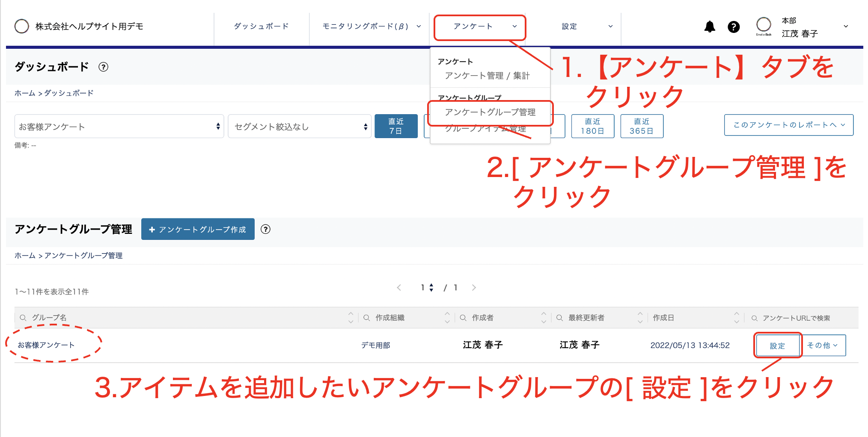
Task: Click help icon beside アンケートグループ作成 button
Action: [x=265, y=229]
